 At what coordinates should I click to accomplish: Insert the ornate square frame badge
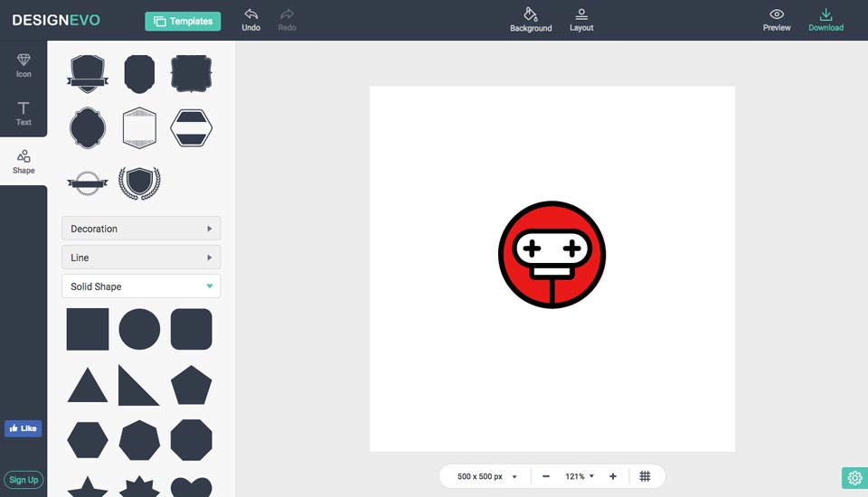coord(191,73)
